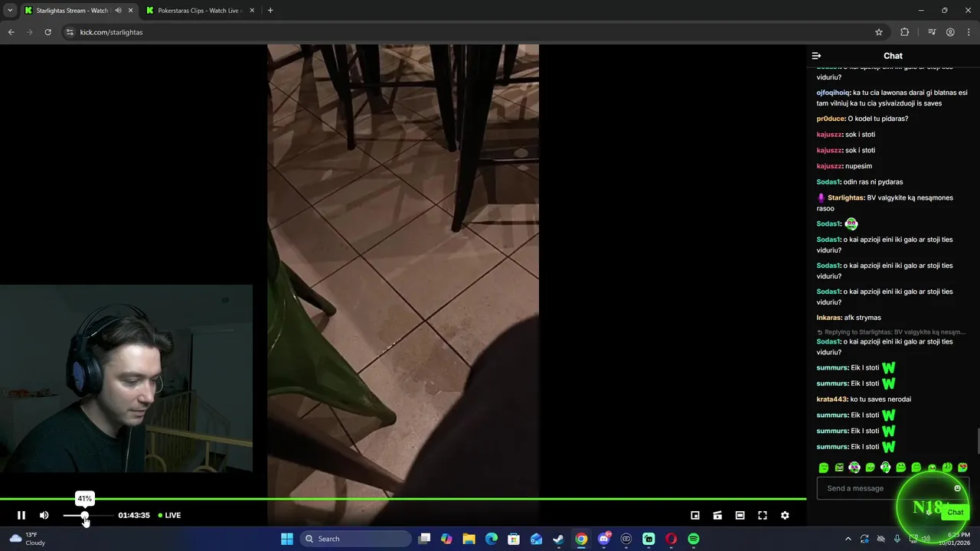The height and width of the screenshot is (551, 980).
Task: Enable picture-in-picture mini player
Action: click(x=695, y=515)
